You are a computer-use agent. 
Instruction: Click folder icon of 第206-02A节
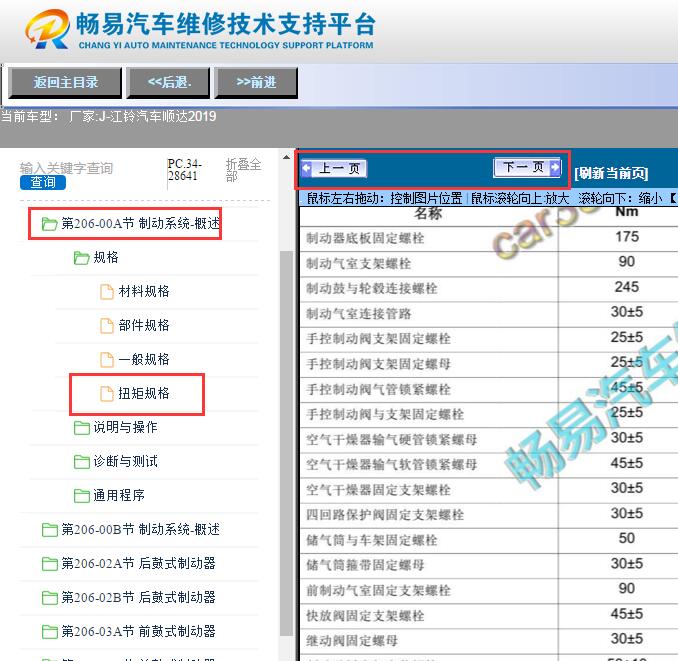point(50,564)
